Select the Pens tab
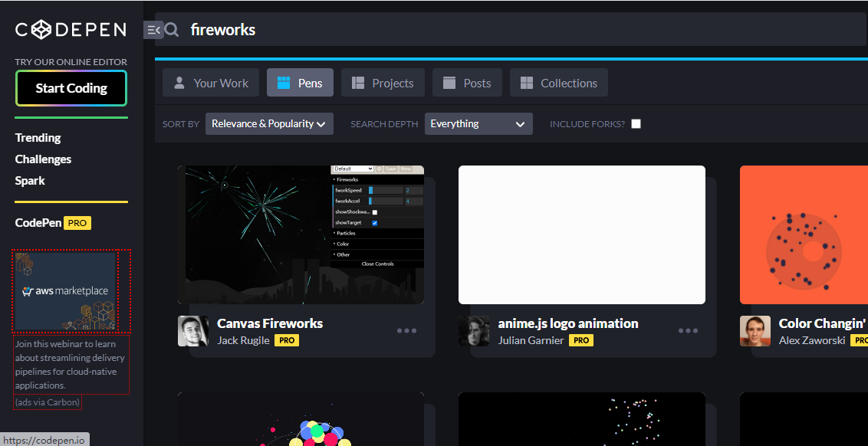Image resolution: width=868 pixels, height=446 pixels. pos(300,83)
